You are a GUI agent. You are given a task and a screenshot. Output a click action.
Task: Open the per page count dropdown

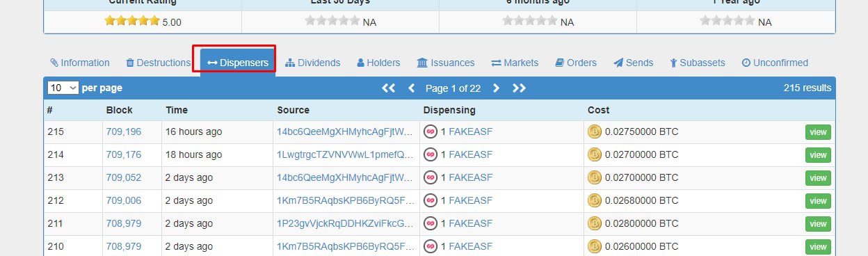click(x=63, y=88)
